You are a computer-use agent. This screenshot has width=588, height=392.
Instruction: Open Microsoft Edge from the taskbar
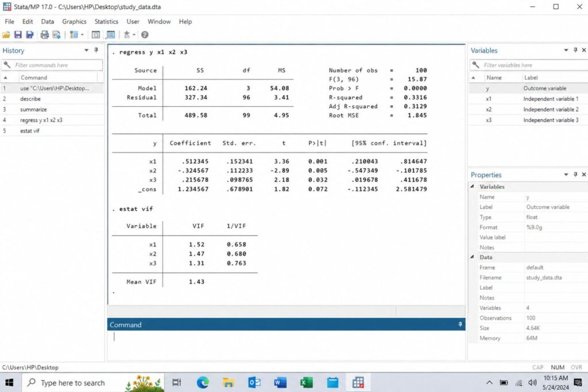(203, 383)
